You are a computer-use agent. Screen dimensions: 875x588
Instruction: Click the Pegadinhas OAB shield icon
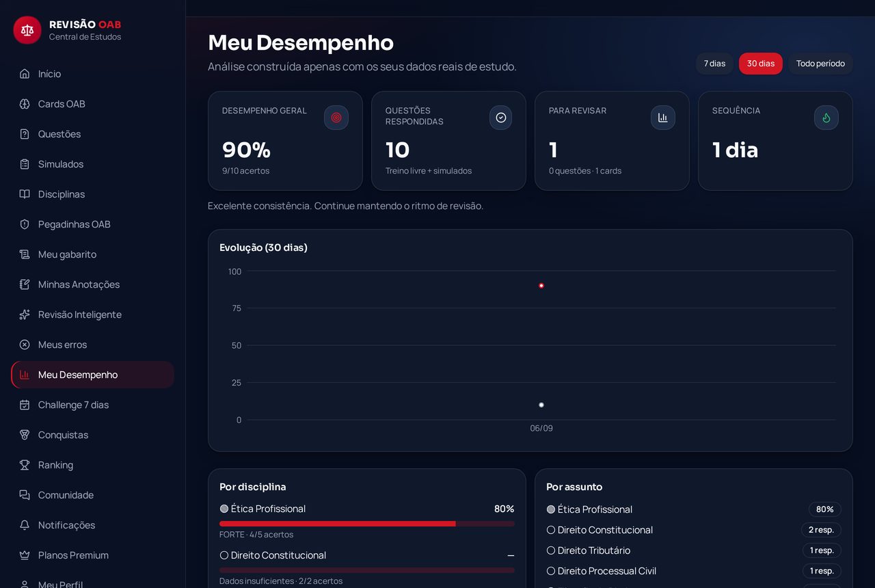tap(25, 224)
